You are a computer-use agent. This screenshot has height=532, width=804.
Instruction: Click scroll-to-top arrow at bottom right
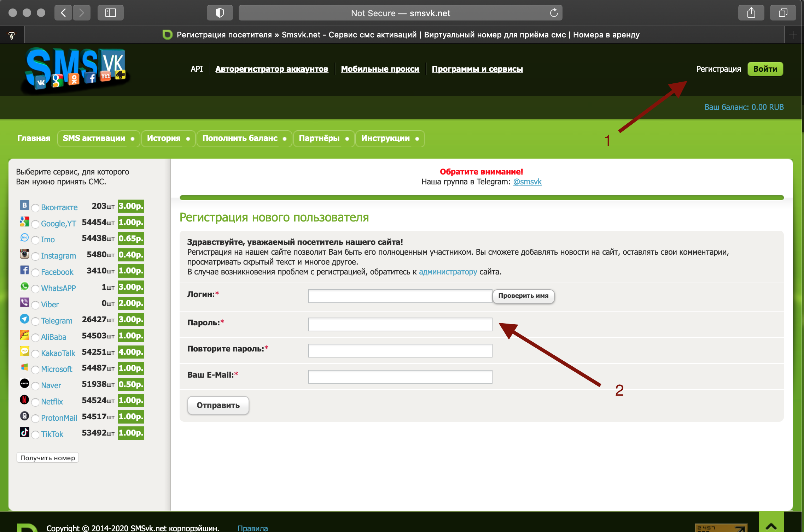pos(771,525)
